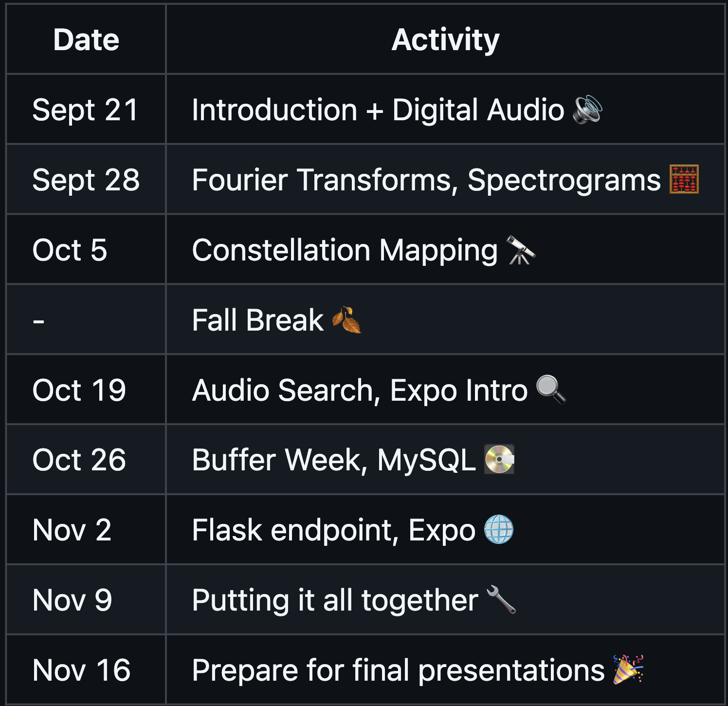Click the Activity column header
728x706 pixels.
click(x=445, y=39)
